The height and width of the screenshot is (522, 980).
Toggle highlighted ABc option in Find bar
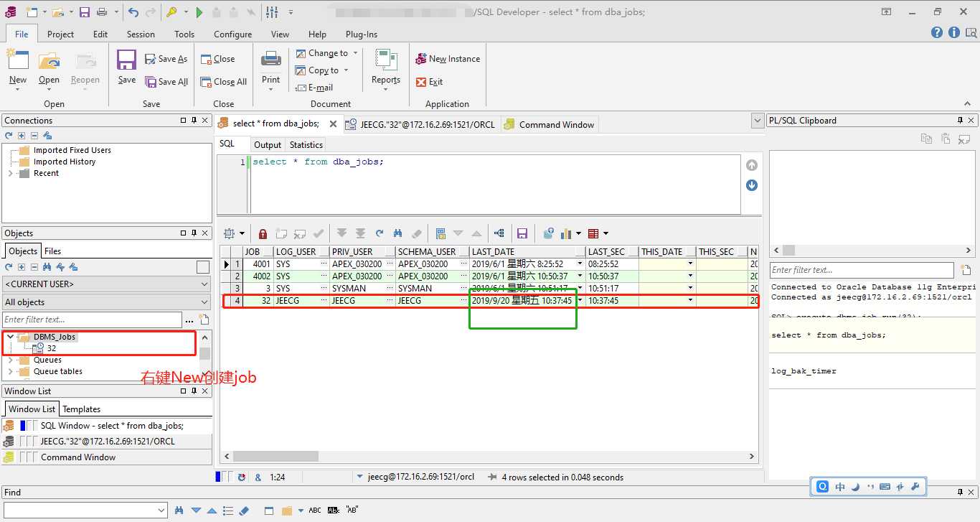[334, 511]
